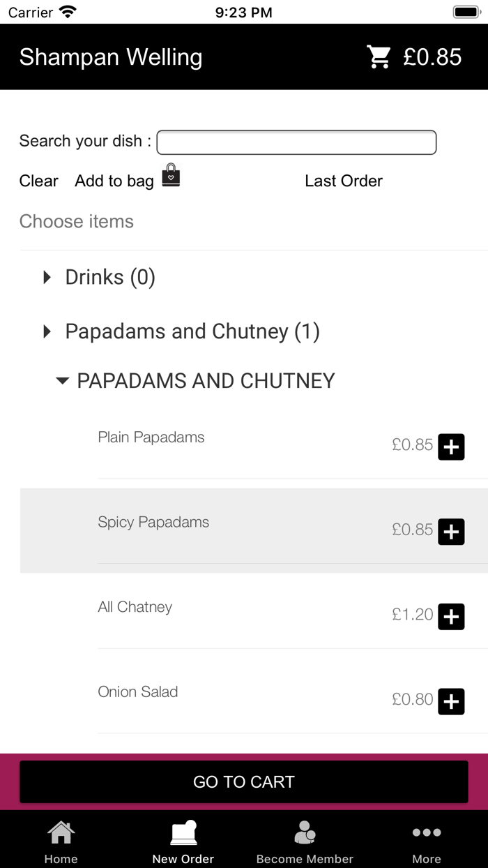
Task: Add All Chatney with plus icon
Action: (x=451, y=617)
